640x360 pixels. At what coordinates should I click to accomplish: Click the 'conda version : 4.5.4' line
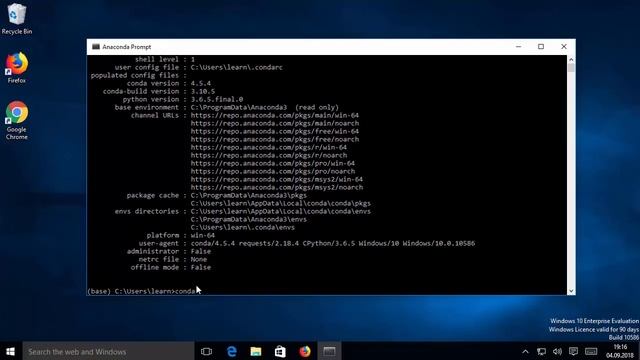click(x=169, y=83)
